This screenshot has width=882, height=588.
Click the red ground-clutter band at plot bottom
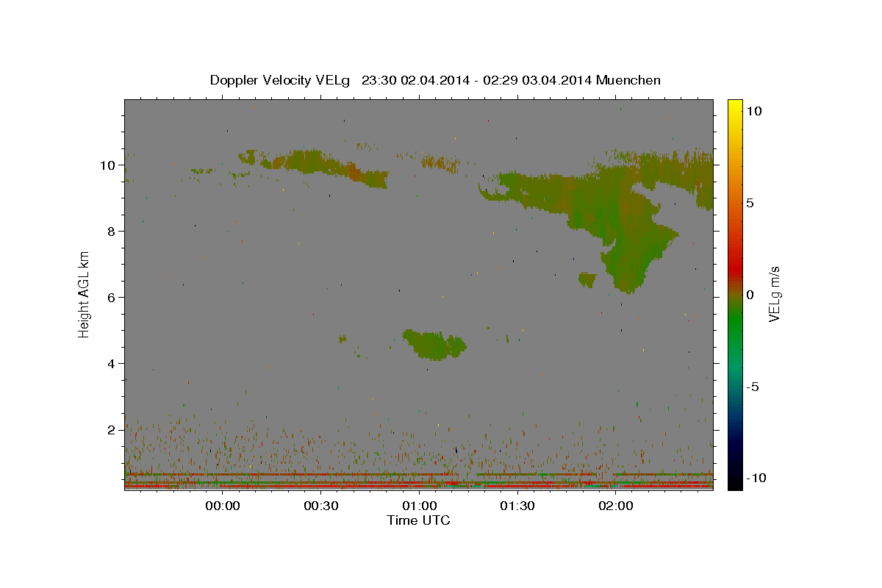pyautogui.click(x=418, y=486)
